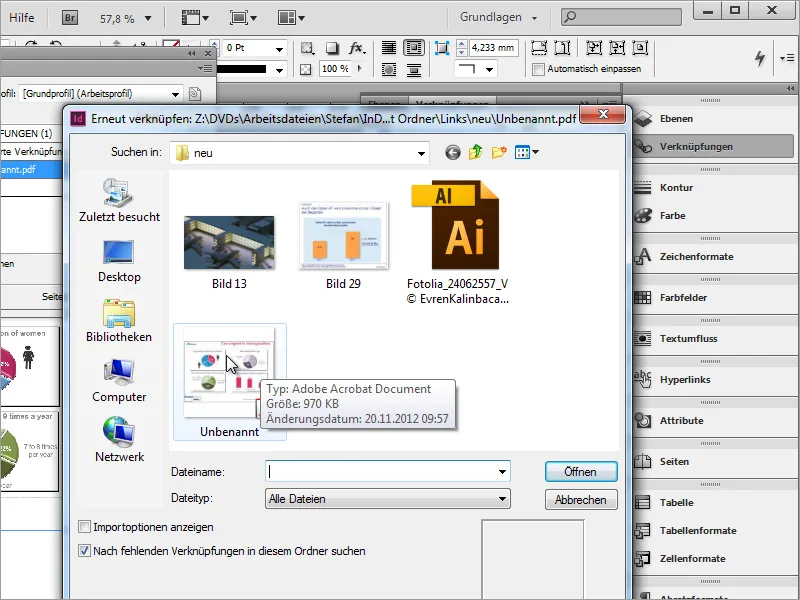Enable the Automatisch einpassen checkbox
Viewport: 800px width, 600px height.
click(x=538, y=69)
